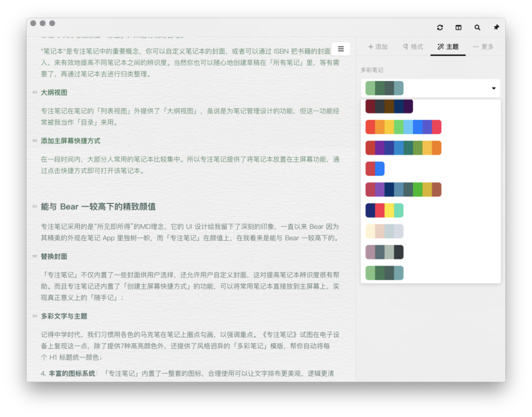532x417 pixels.
Task: Click the pin icon in the toolbar
Action: tap(496, 27)
